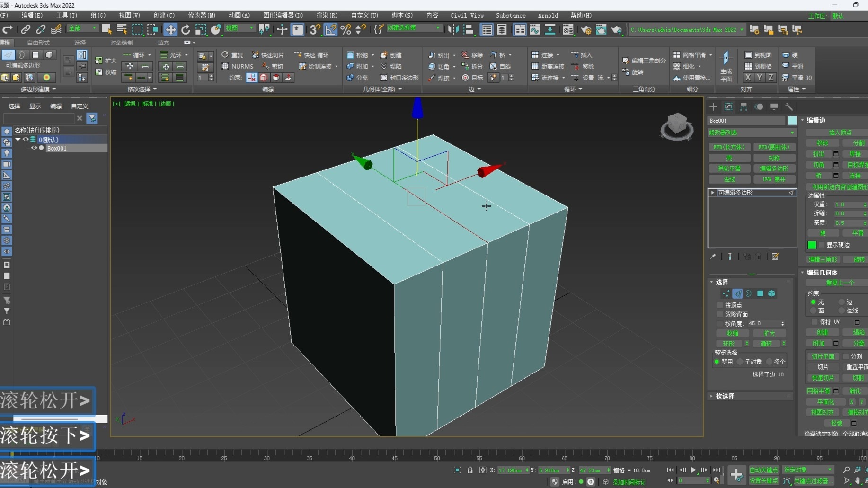Switch to the 自由形式 ribbon tab
Viewport: 868px width, 488px height.
click(x=38, y=43)
